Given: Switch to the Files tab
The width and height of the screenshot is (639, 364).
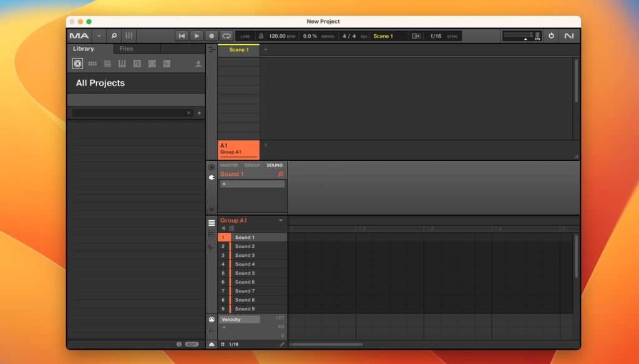Looking at the screenshot, I should point(127,48).
